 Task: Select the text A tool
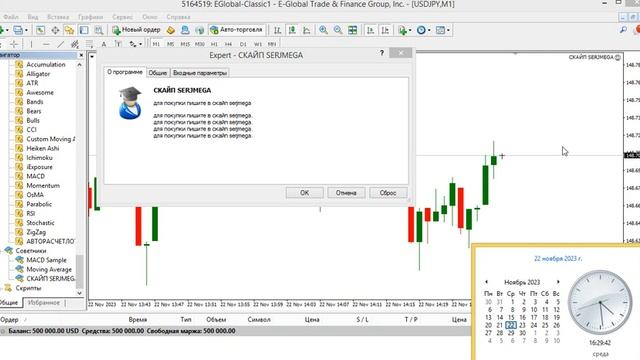click(104, 44)
